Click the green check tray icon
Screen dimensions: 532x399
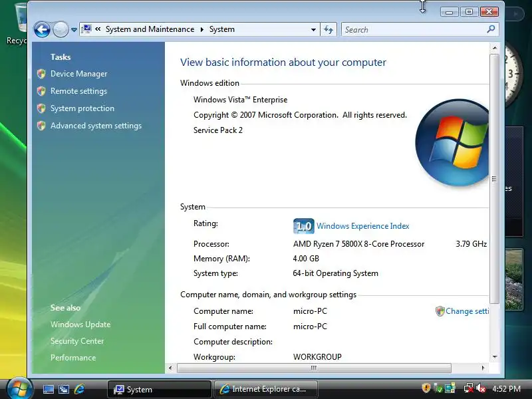point(438,388)
